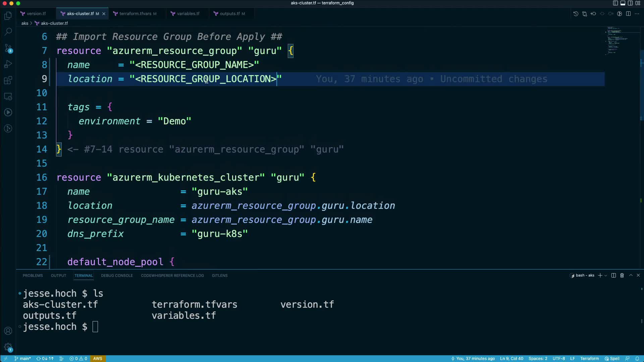Image resolution: width=644 pixels, height=362 pixels.
Task: Maximize terminal panel with chevron up
Action: [631, 275]
